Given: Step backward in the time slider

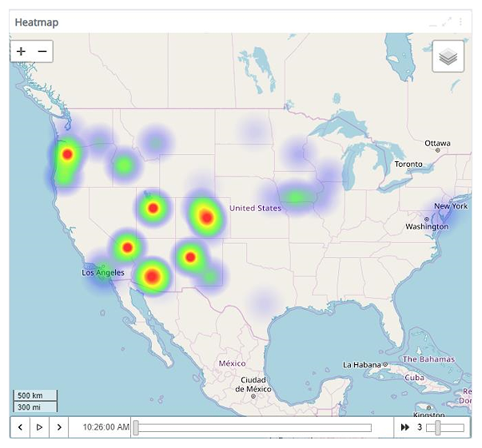Looking at the screenshot, I should pyautogui.click(x=20, y=427).
